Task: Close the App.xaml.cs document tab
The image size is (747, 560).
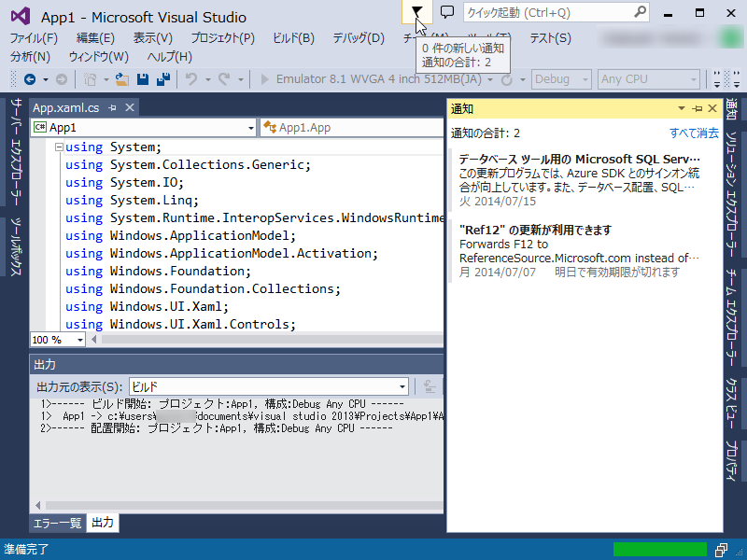Action: pyautogui.click(x=130, y=107)
